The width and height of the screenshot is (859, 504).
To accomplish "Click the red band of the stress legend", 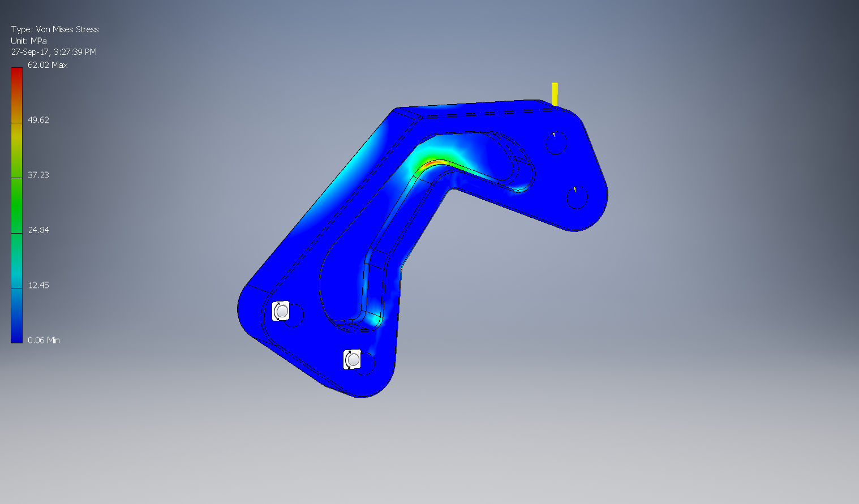I will click(16, 82).
